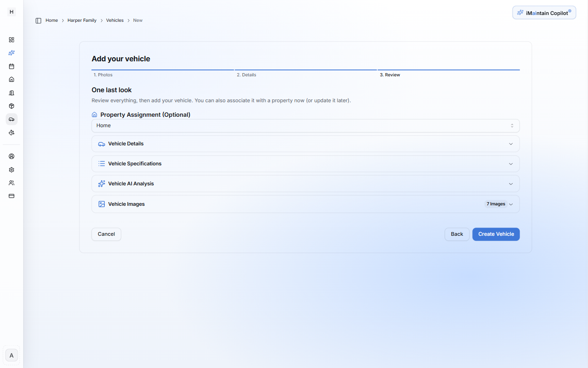Open the calendar icon in sidebar

coord(12,66)
